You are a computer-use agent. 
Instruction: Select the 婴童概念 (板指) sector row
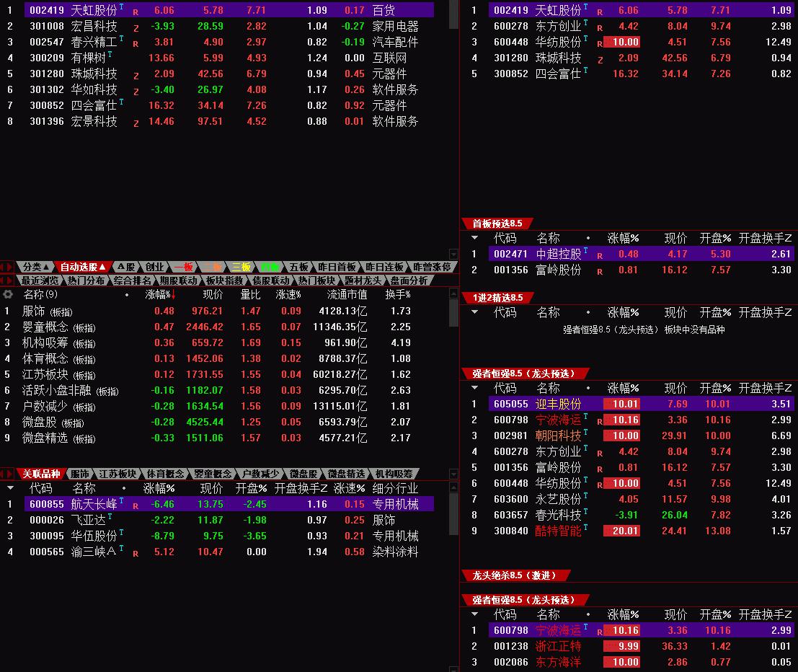224,327
